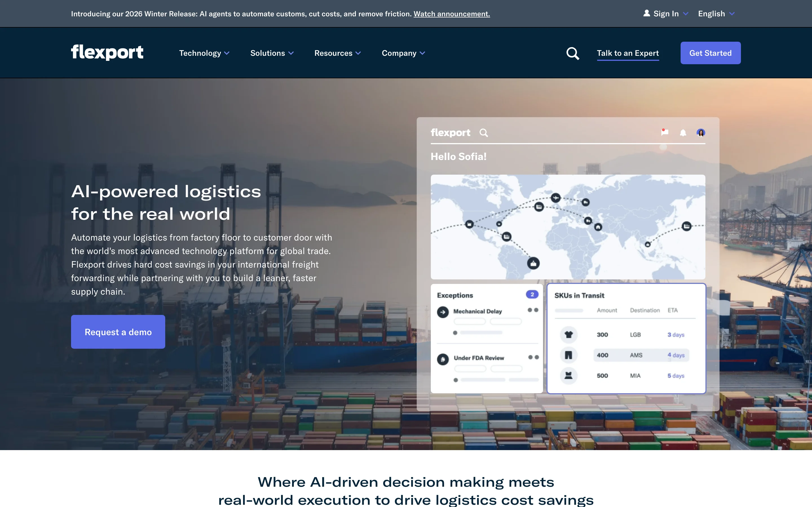This screenshot has width=812, height=507.
Task: Click the Request a demo button
Action: 118,332
